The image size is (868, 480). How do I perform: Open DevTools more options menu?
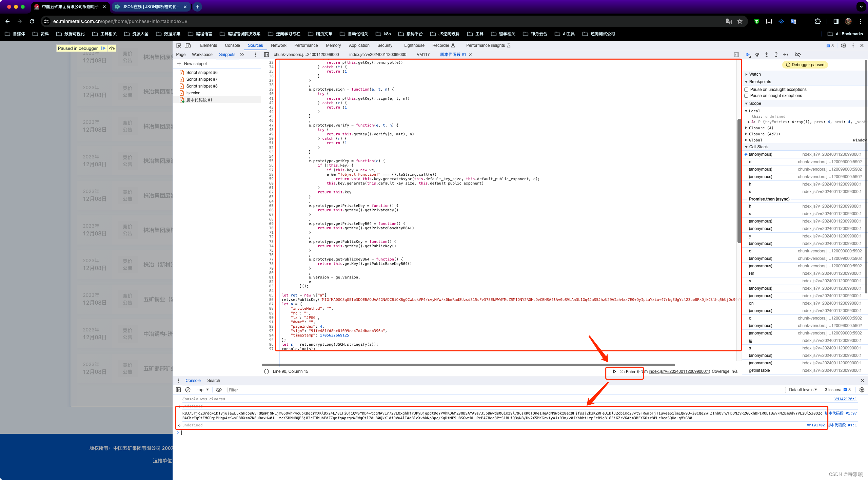tap(853, 45)
